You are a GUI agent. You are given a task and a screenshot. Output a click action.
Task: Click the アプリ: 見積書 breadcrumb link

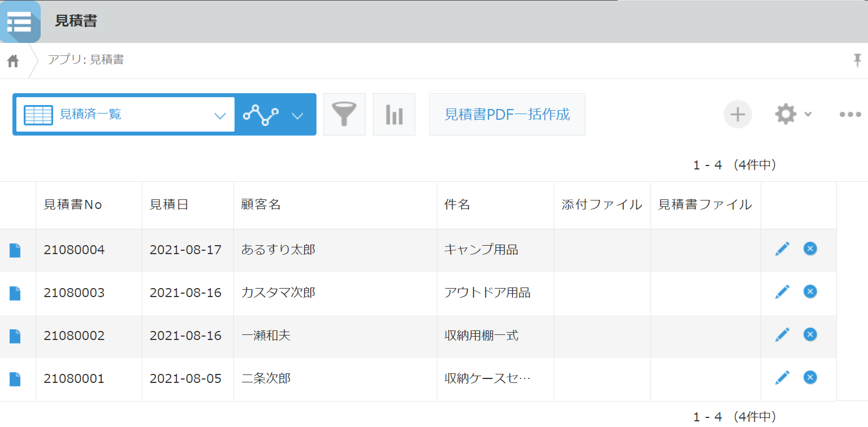(86, 60)
